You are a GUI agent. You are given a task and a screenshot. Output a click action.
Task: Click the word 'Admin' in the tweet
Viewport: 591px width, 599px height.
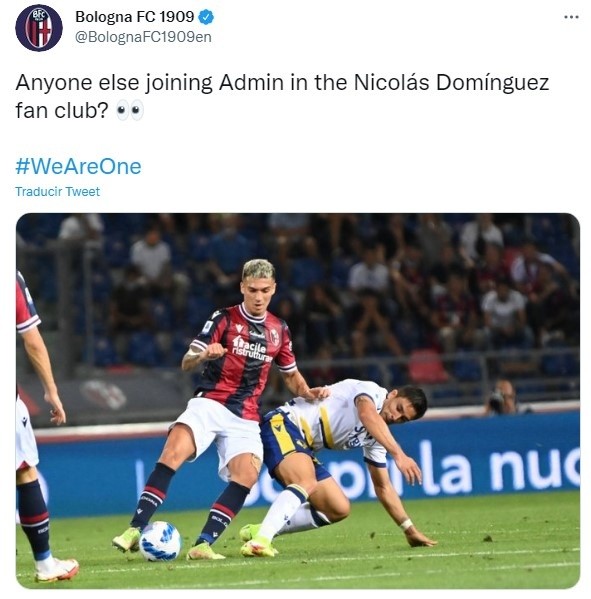[251, 83]
